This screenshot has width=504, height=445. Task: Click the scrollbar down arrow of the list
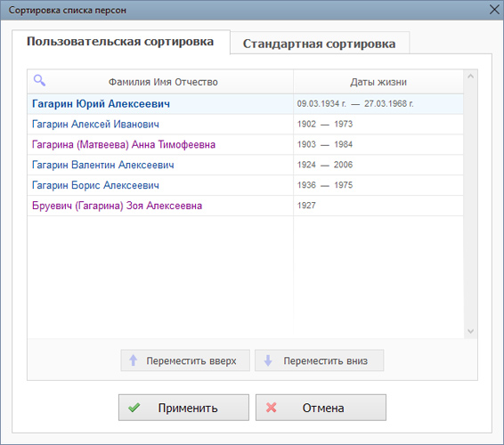(x=470, y=331)
